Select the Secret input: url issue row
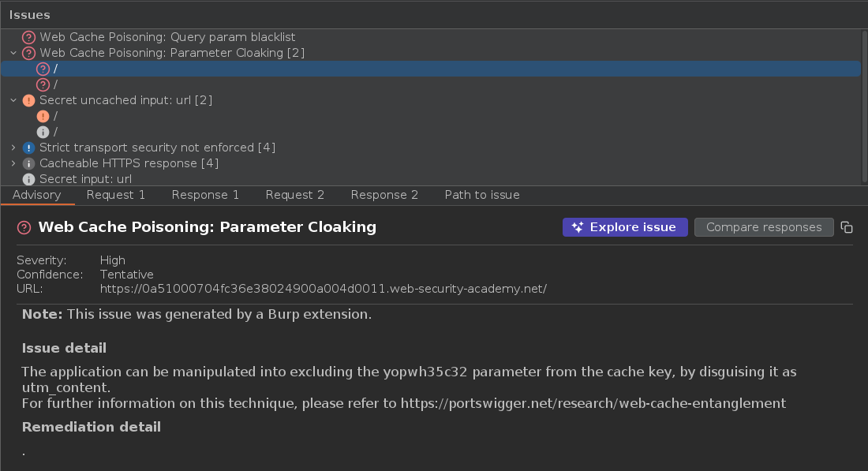This screenshot has width=868, height=471. pyautogui.click(x=85, y=179)
